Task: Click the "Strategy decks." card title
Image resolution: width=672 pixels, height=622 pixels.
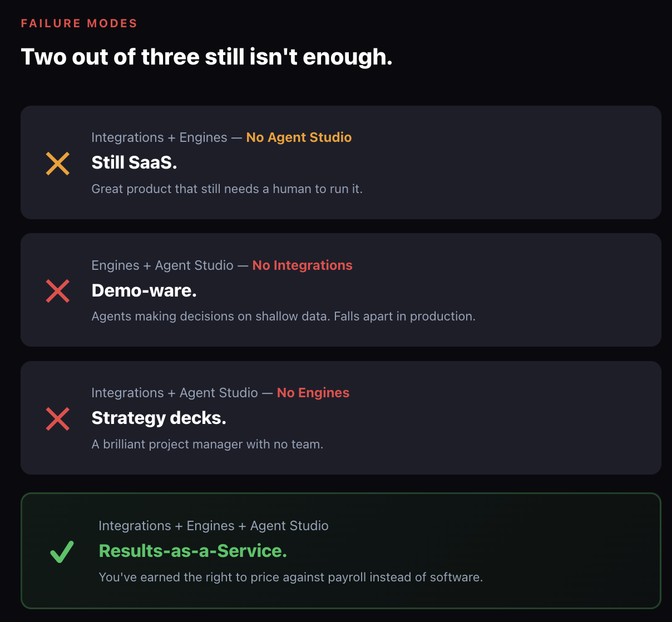Action: (159, 418)
